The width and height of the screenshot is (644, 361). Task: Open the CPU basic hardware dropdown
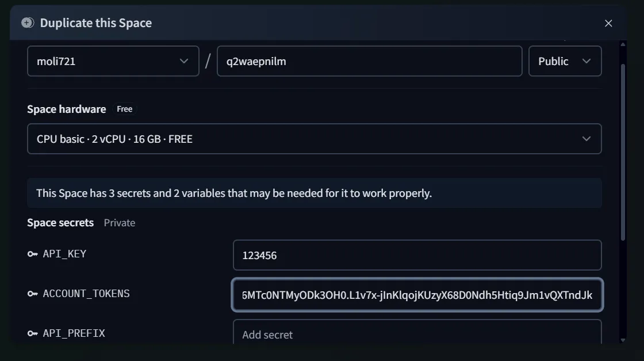click(314, 139)
